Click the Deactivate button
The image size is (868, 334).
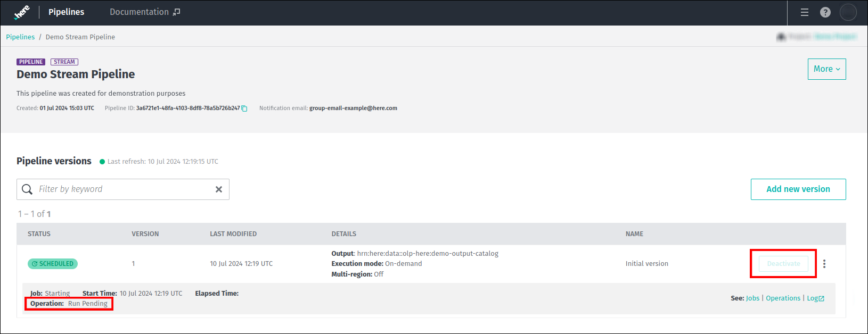click(x=783, y=264)
